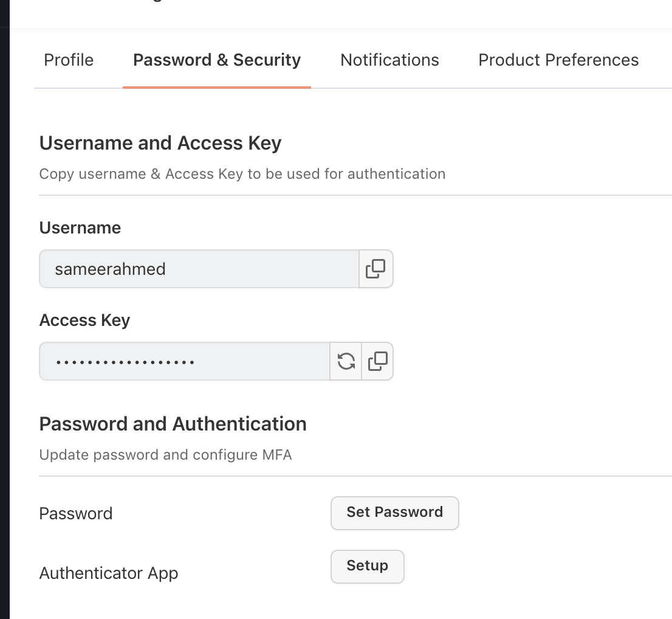Image resolution: width=672 pixels, height=619 pixels.
Task: Switch to the Profile tab
Action: tap(69, 60)
